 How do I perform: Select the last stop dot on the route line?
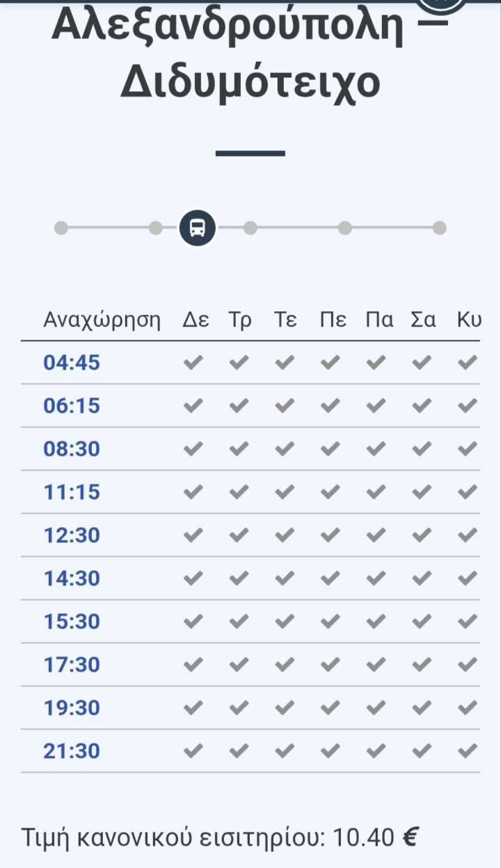click(440, 228)
